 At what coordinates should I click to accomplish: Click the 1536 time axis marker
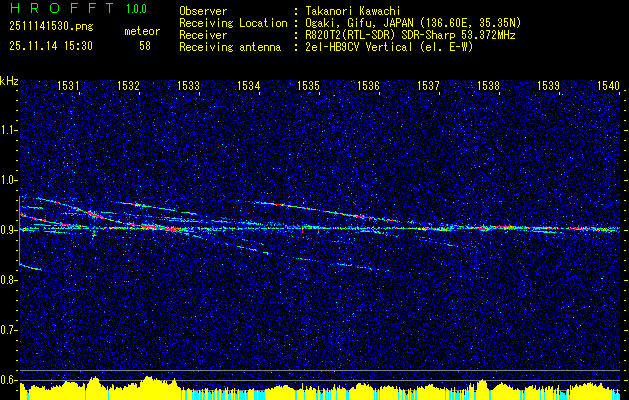click(x=368, y=85)
